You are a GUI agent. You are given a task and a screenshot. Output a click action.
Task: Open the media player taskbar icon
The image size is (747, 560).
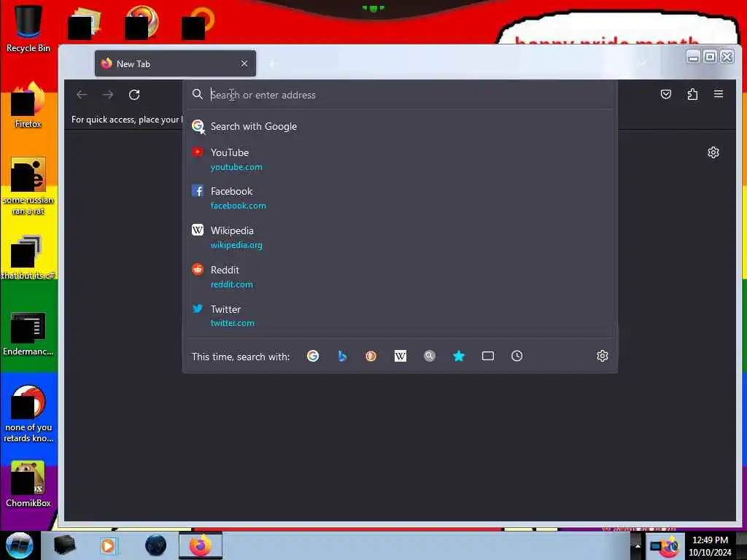[x=109, y=545]
